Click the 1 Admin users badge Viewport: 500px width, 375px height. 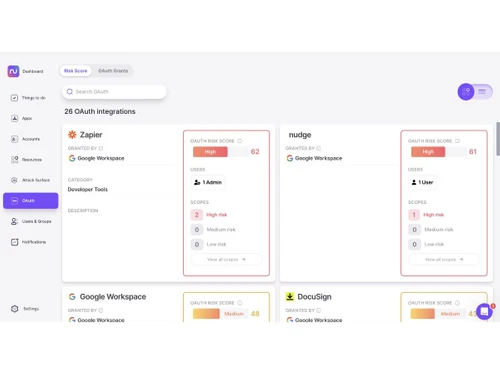tap(208, 182)
